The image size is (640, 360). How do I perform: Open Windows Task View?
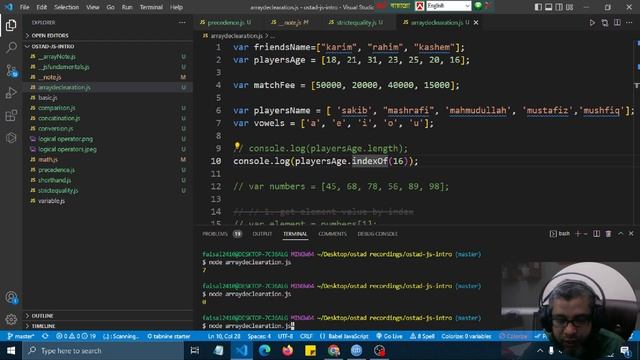(195, 351)
